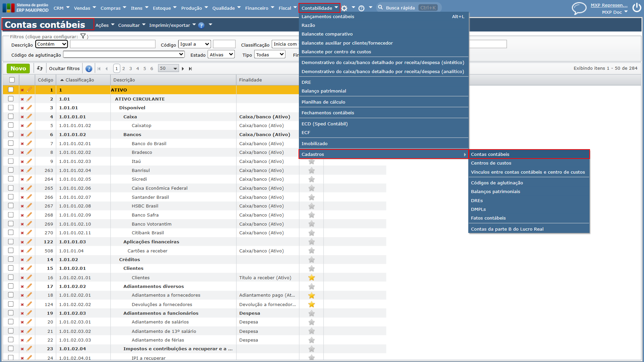The image size is (644, 362).
Task: Check the ATIVO row checkbox
Action: (x=11, y=89)
